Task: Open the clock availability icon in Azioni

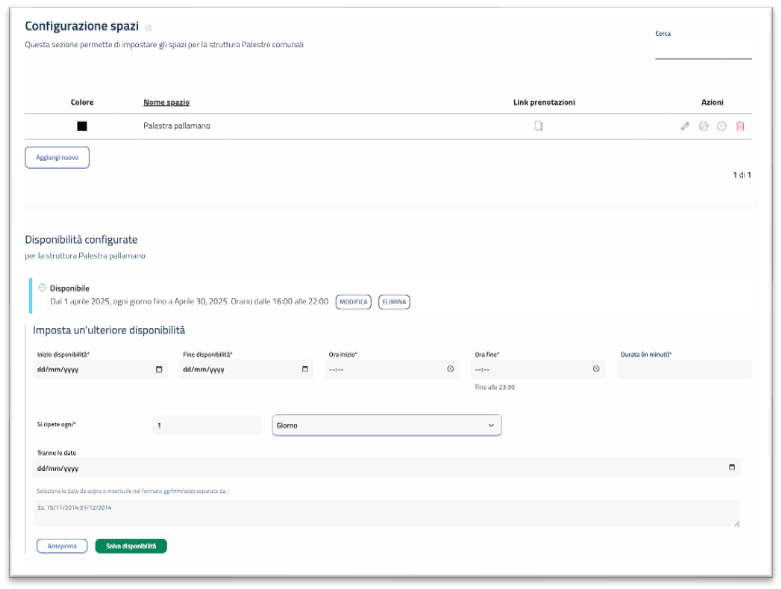Action: pos(721,126)
